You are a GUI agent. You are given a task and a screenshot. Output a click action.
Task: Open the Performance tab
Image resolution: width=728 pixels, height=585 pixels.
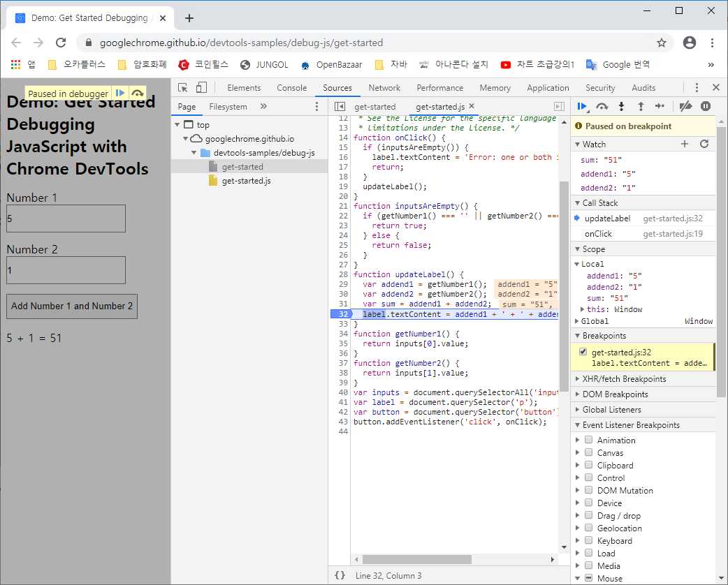439,88
